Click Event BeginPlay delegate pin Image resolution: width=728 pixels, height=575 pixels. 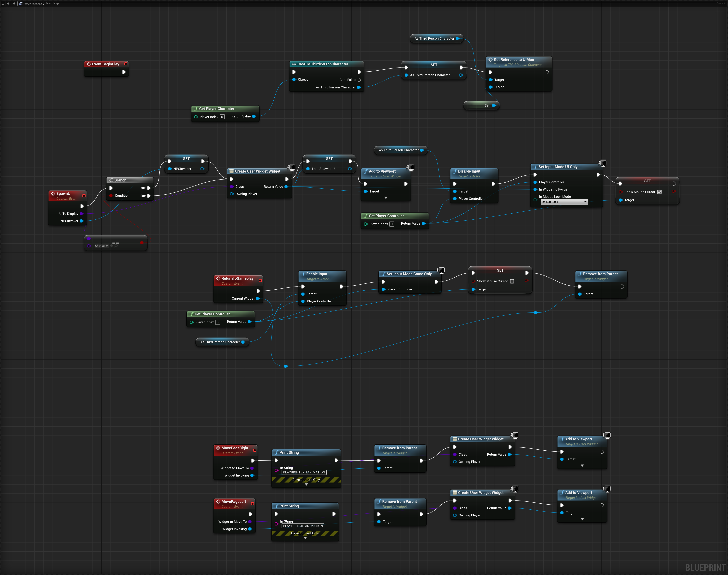[126, 64]
